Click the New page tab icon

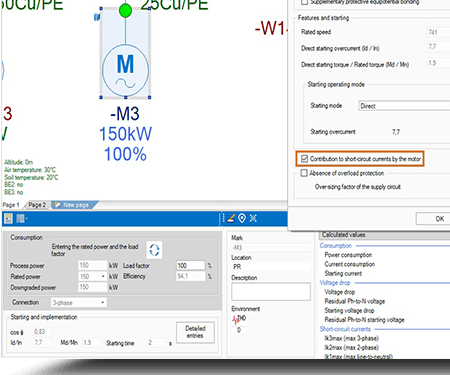click(57, 205)
